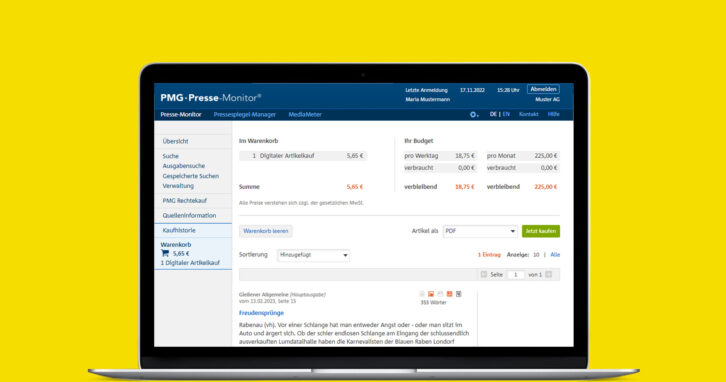The image size is (726, 382).
Task: Click the Ihr Budget heading
Action: pos(419,141)
